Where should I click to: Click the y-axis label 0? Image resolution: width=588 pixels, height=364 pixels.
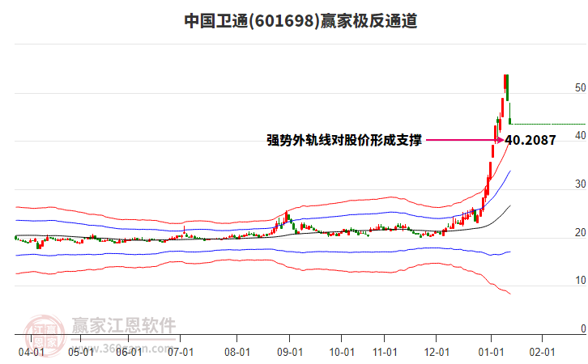[583, 328]
